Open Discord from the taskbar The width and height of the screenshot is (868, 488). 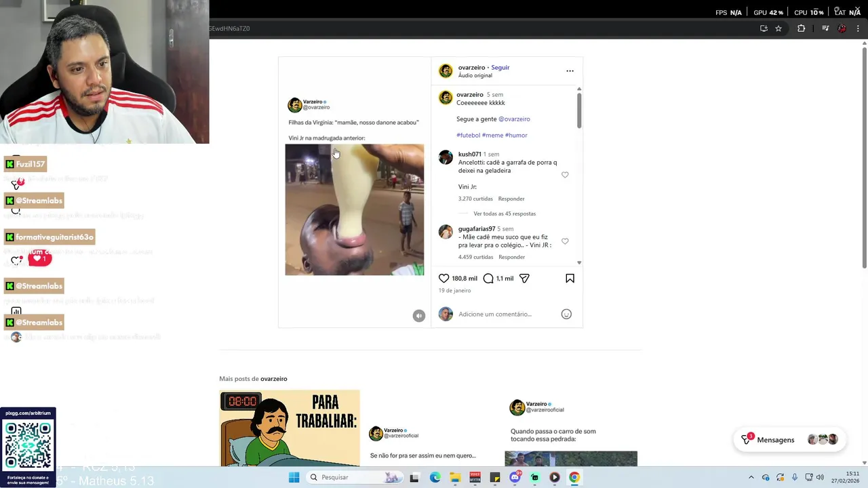click(x=515, y=477)
